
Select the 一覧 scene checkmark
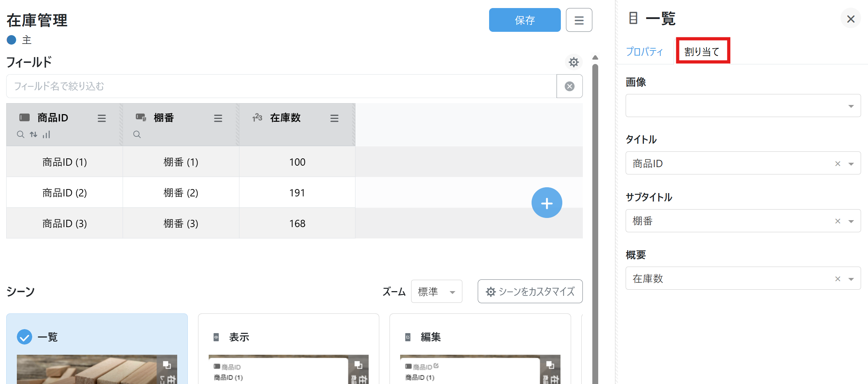[x=25, y=337]
